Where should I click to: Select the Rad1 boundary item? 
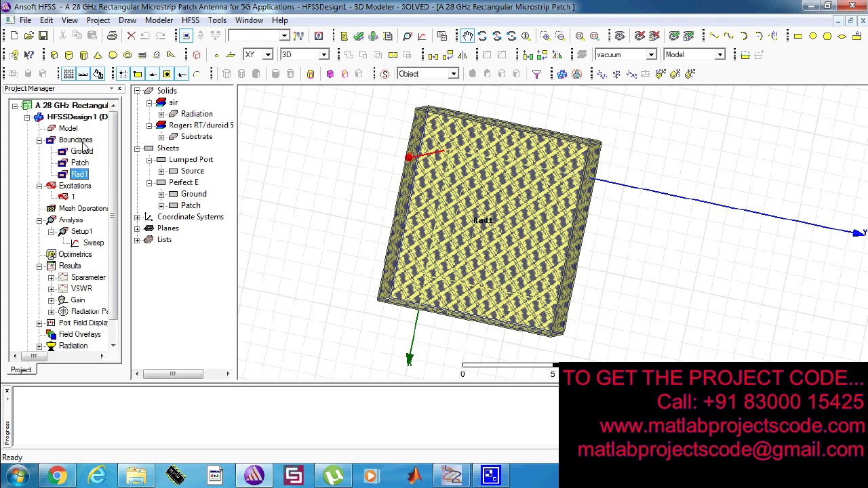pos(79,174)
